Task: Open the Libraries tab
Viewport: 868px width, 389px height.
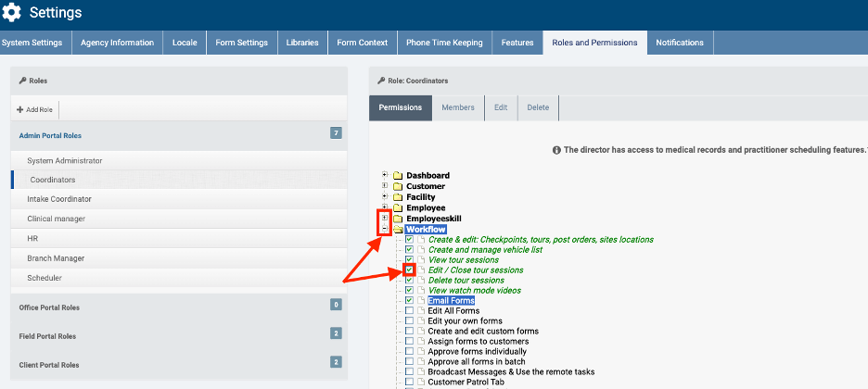Action: pos(302,43)
